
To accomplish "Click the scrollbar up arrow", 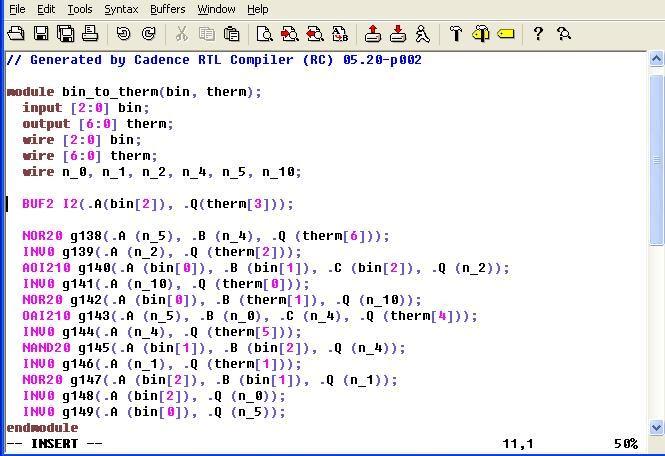I will pyautogui.click(x=656, y=59).
